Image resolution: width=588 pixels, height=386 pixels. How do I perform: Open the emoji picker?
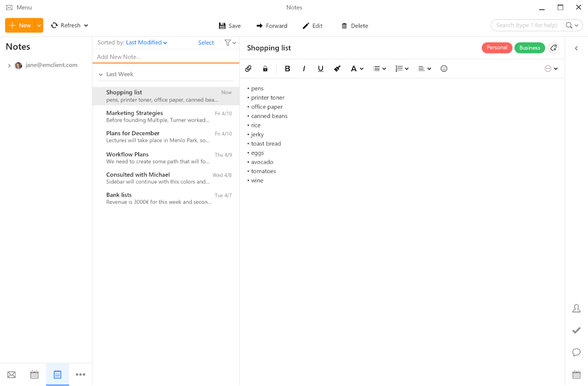tap(444, 68)
